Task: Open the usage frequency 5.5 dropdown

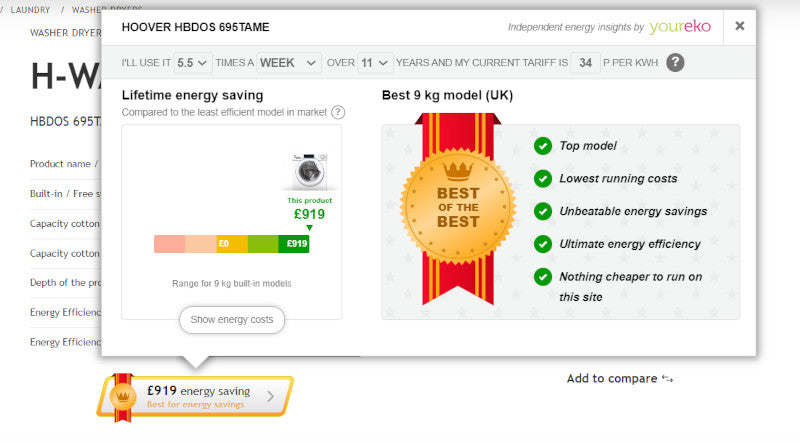Action: pos(192,62)
